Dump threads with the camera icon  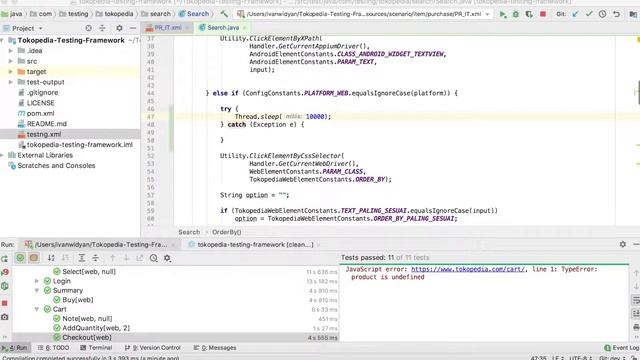pos(4,317)
